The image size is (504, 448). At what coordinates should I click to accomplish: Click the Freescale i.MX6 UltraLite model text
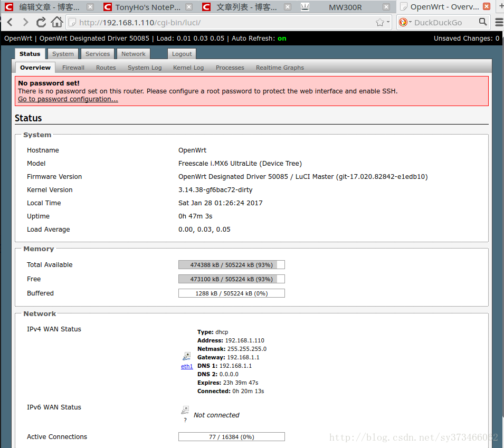click(x=240, y=163)
